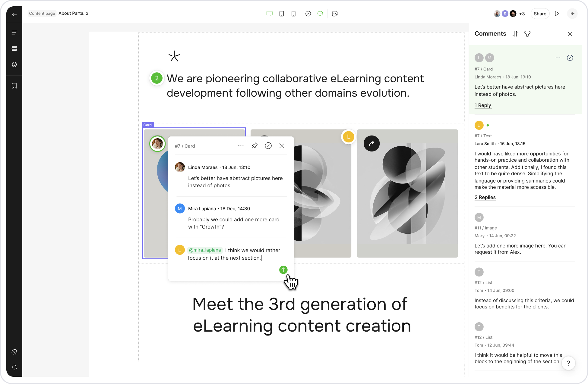The image size is (588, 384).
Task: Click the Share button
Action: coord(540,14)
